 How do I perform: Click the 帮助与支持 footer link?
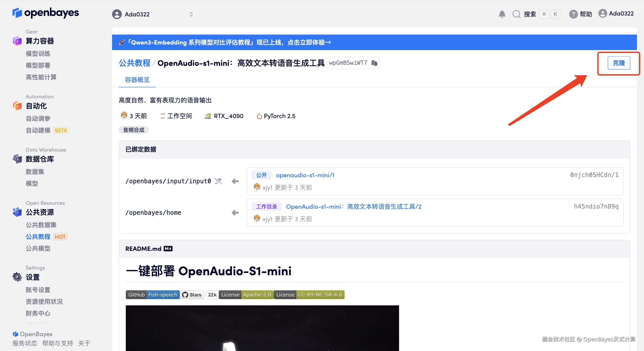coord(58,343)
